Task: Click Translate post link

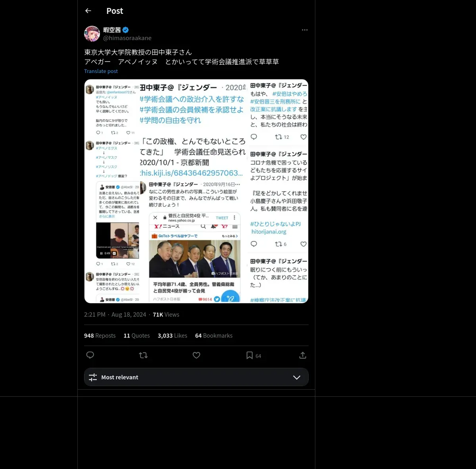Action: point(101,71)
